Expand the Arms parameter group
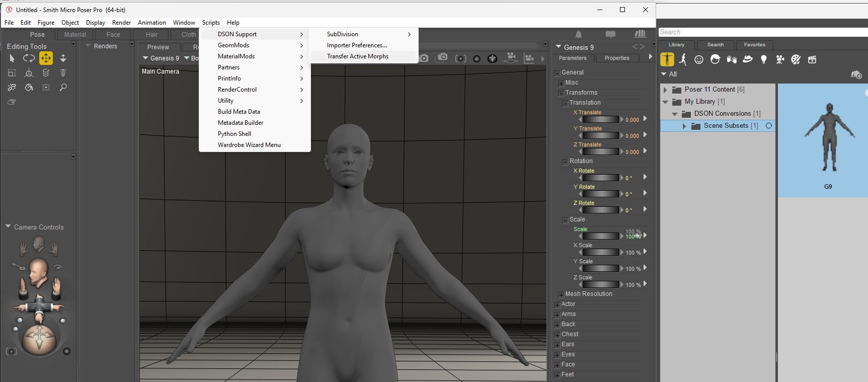 pyautogui.click(x=557, y=315)
